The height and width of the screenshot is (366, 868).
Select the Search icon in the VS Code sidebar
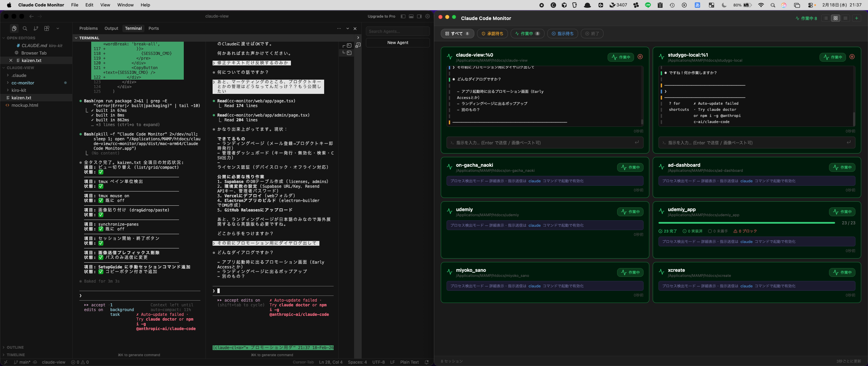tap(25, 28)
